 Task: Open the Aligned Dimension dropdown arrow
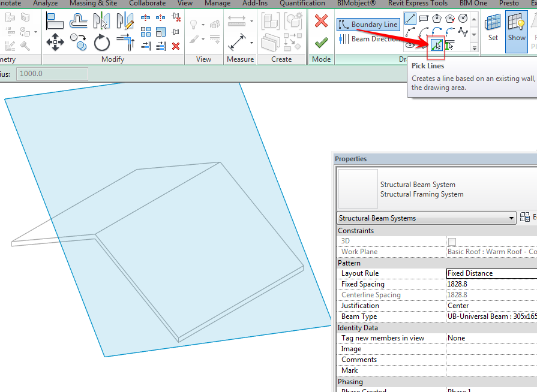point(252,43)
